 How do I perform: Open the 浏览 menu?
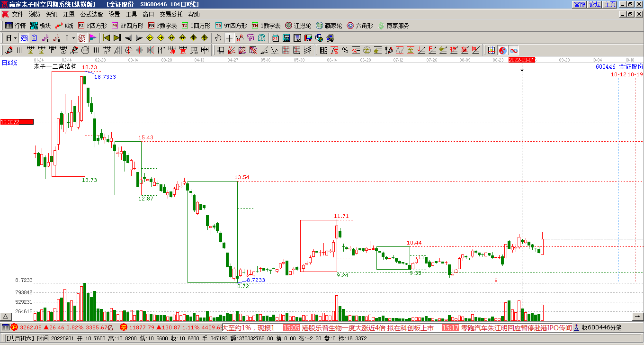coord(35,14)
